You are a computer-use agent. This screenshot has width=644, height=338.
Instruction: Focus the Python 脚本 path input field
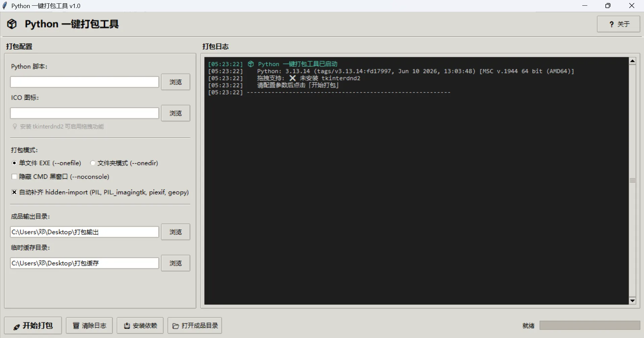[85, 82]
